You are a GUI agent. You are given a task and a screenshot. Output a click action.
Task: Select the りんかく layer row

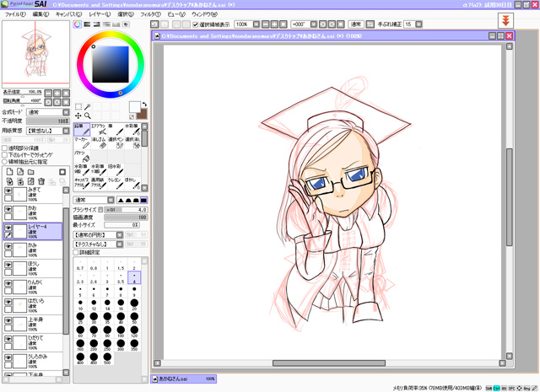click(33, 287)
